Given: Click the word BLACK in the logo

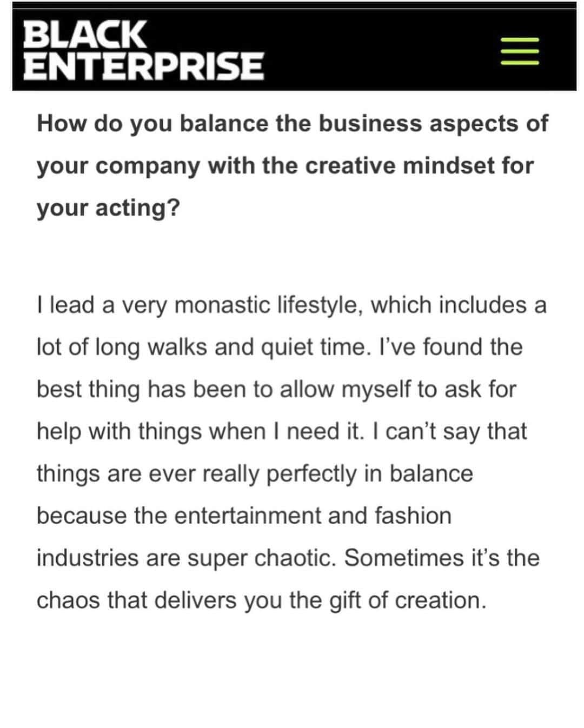Looking at the screenshot, I should click(84, 35).
